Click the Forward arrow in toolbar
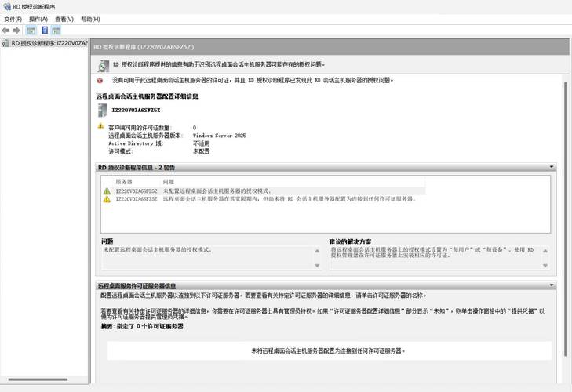The image size is (572, 392). coord(16,30)
